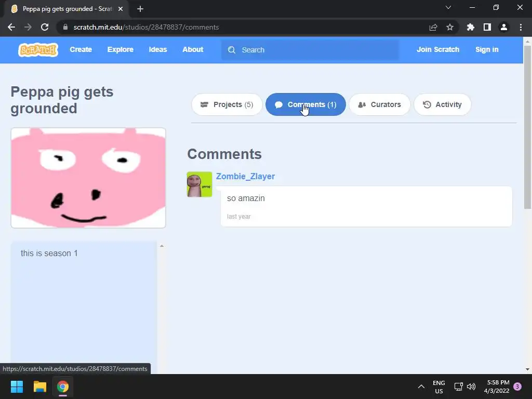The height and width of the screenshot is (399, 532).
Task: Open Chrome three-dot menu
Action: click(521, 27)
